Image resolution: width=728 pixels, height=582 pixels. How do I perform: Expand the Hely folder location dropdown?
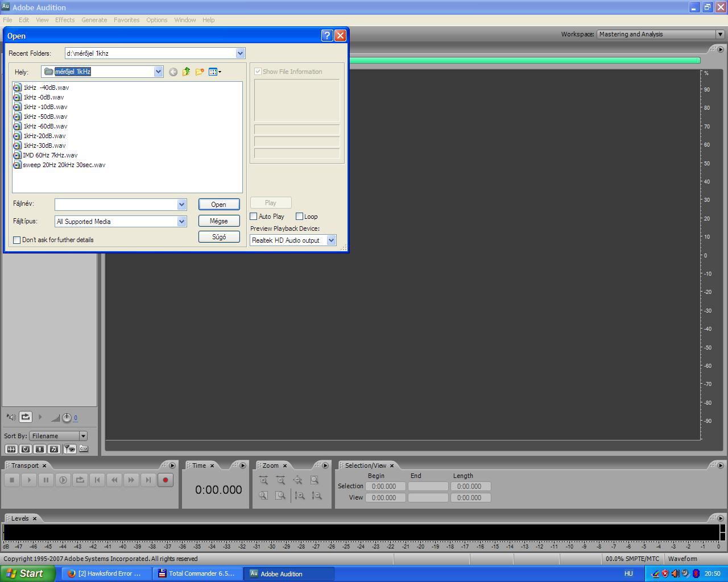158,72
